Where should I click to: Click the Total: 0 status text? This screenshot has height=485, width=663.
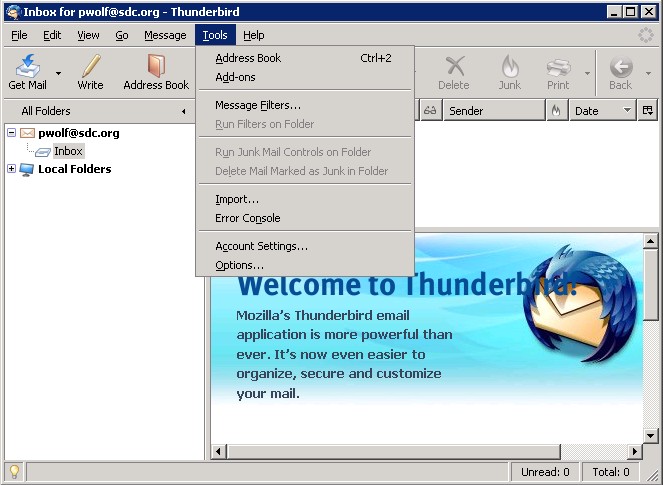(x=611, y=472)
